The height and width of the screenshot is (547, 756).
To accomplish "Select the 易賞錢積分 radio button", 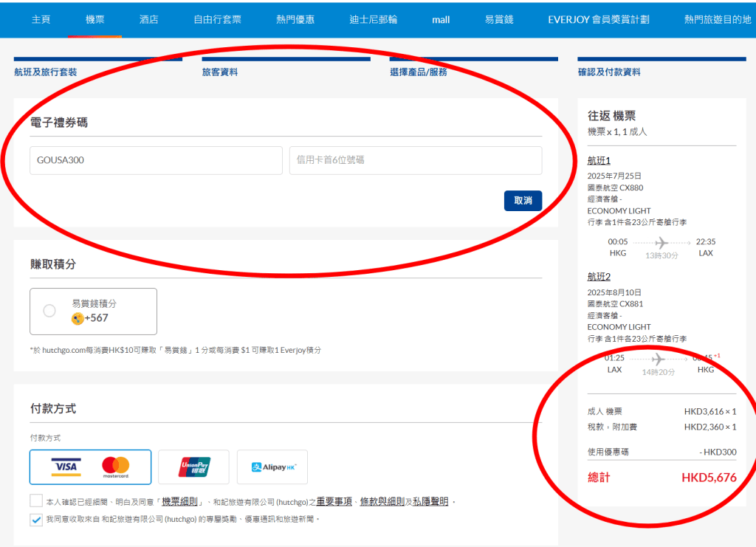I will point(49,311).
